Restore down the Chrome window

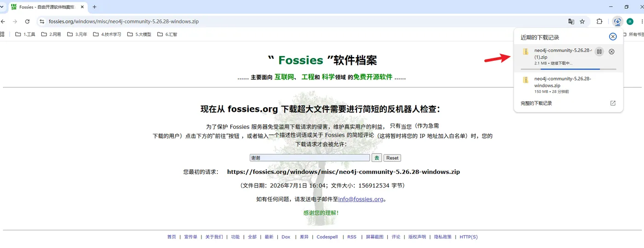(x=627, y=7)
